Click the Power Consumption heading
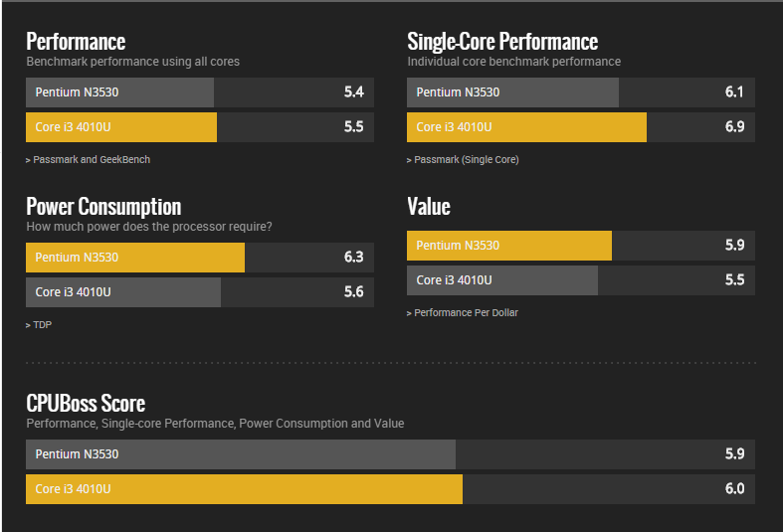783x532 pixels. coord(103,207)
